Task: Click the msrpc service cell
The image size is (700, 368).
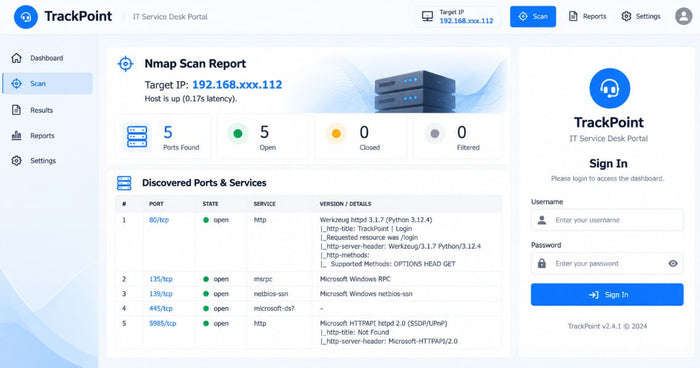Action: pos(263,279)
